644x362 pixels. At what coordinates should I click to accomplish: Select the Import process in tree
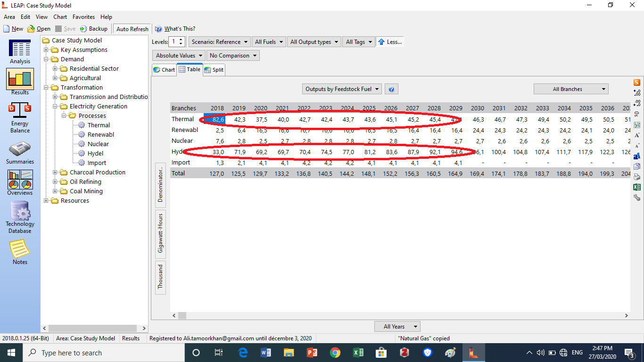click(x=97, y=163)
